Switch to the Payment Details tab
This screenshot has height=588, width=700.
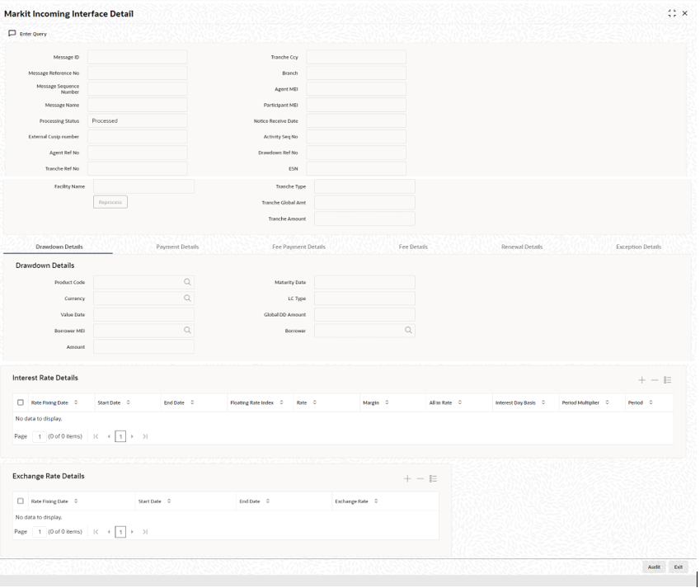click(177, 247)
